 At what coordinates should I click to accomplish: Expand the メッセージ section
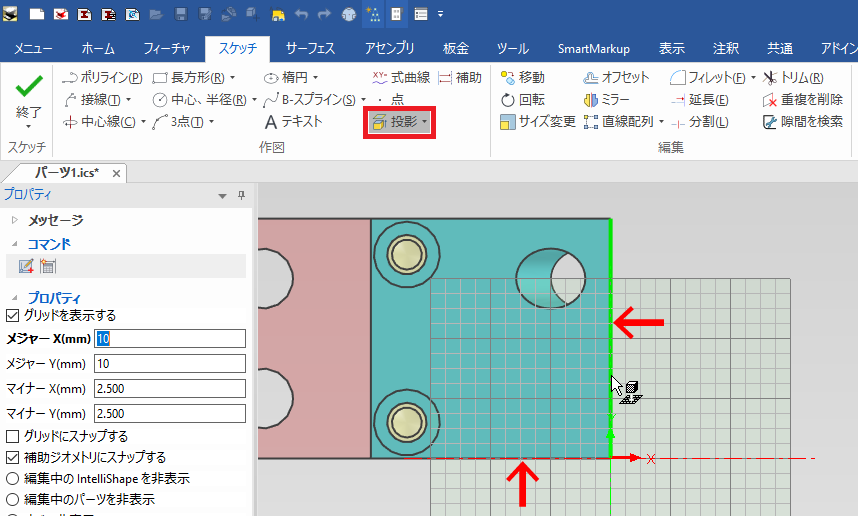[x=14, y=220]
